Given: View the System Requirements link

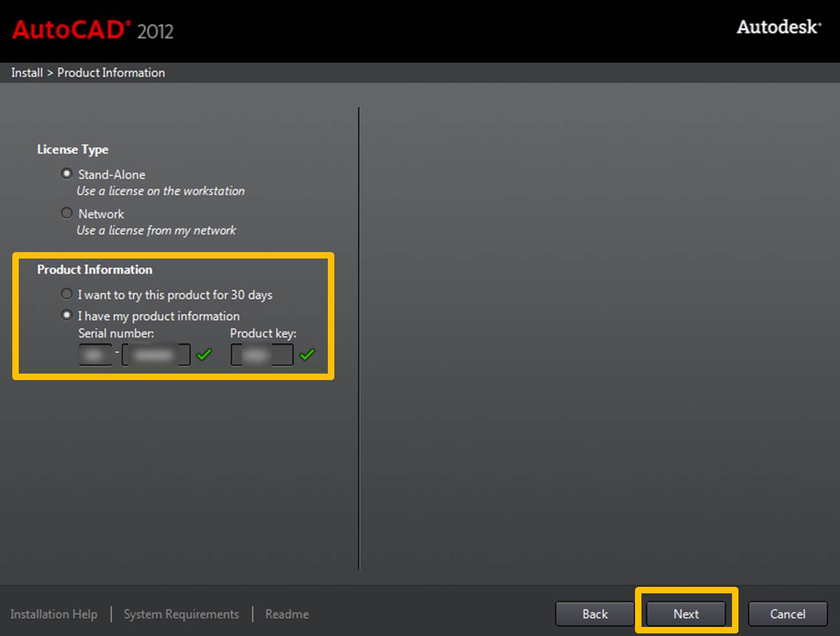Looking at the screenshot, I should coord(181,614).
